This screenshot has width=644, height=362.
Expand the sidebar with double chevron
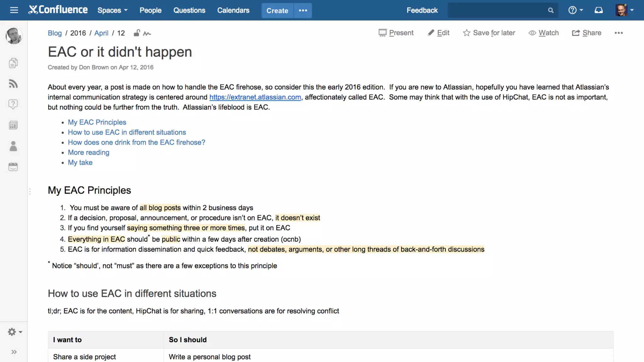14,352
